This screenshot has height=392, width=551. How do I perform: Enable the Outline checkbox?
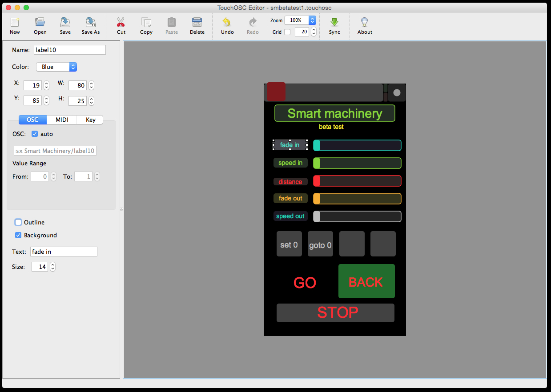coord(18,222)
